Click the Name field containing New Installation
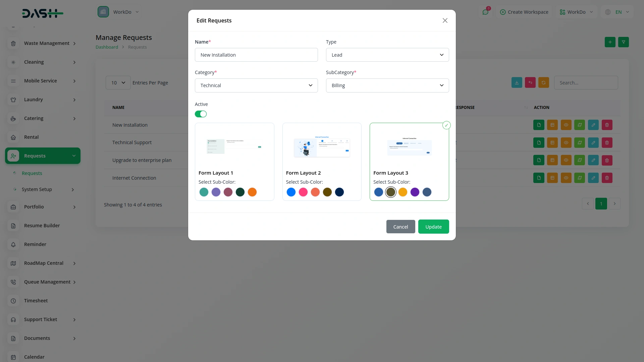Image resolution: width=644 pixels, height=362 pixels. coord(256,55)
